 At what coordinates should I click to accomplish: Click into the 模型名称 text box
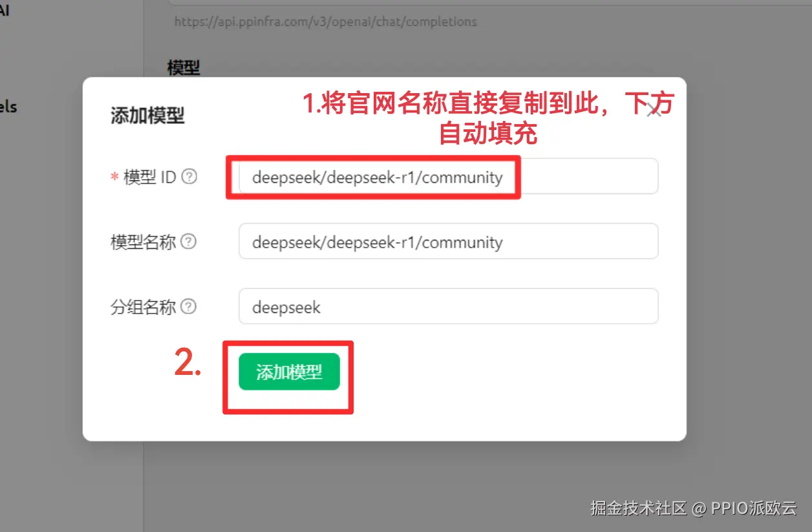pyautogui.click(x=449, y=241)
